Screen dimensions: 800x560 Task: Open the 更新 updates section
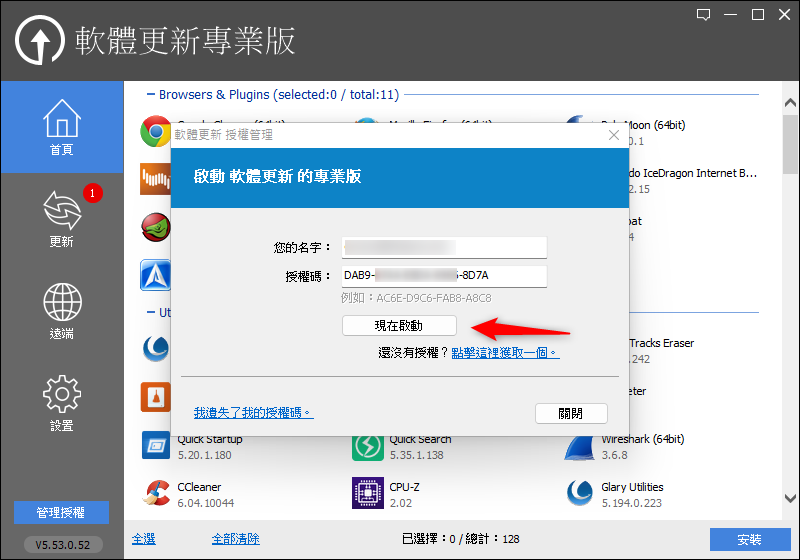pos(61,218)
